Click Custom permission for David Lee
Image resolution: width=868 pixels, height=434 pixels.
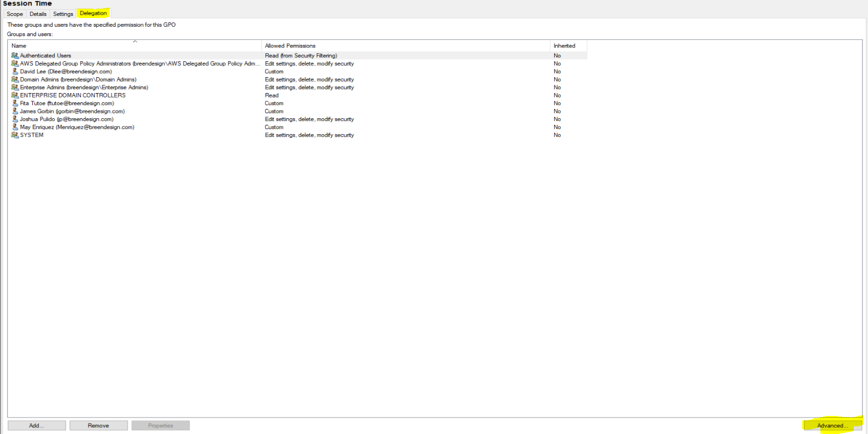pyautogui.click(x=274, y=71)
